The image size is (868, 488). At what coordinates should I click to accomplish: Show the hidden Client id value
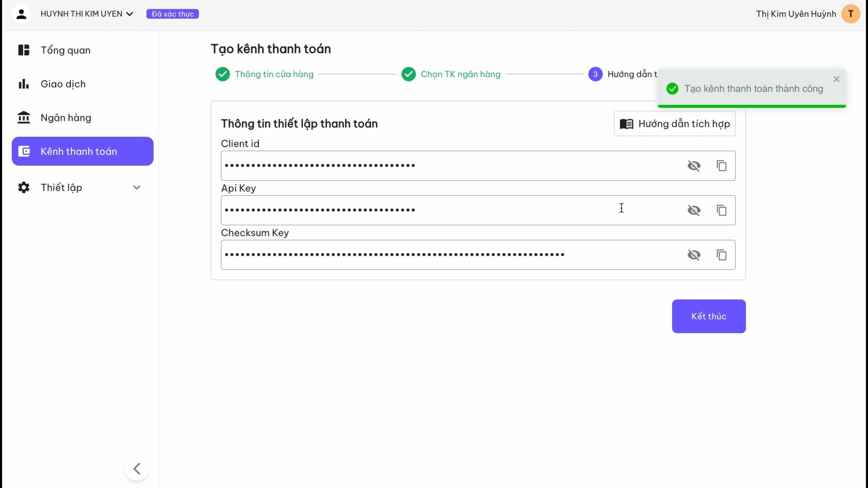[x=694, y=166]
